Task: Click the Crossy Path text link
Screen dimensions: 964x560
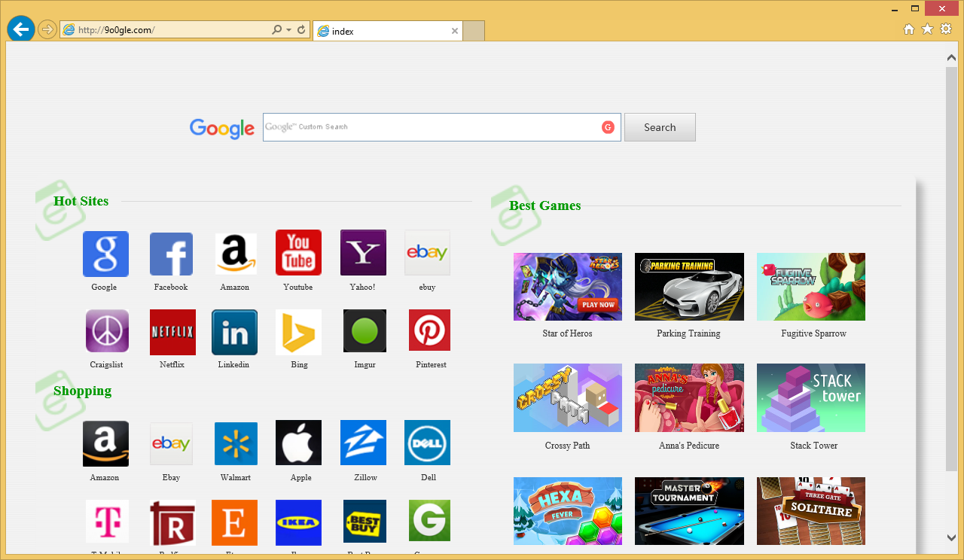Action: click(567, 446)
